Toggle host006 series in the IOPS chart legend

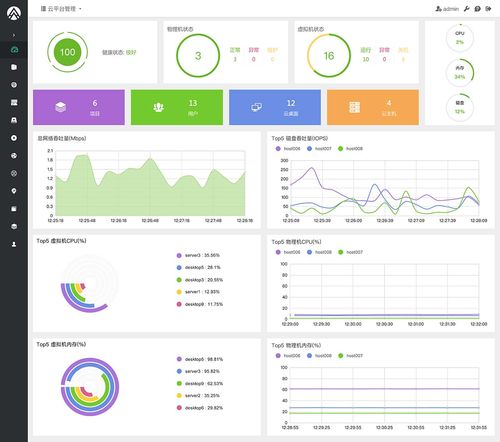(288, 149)
